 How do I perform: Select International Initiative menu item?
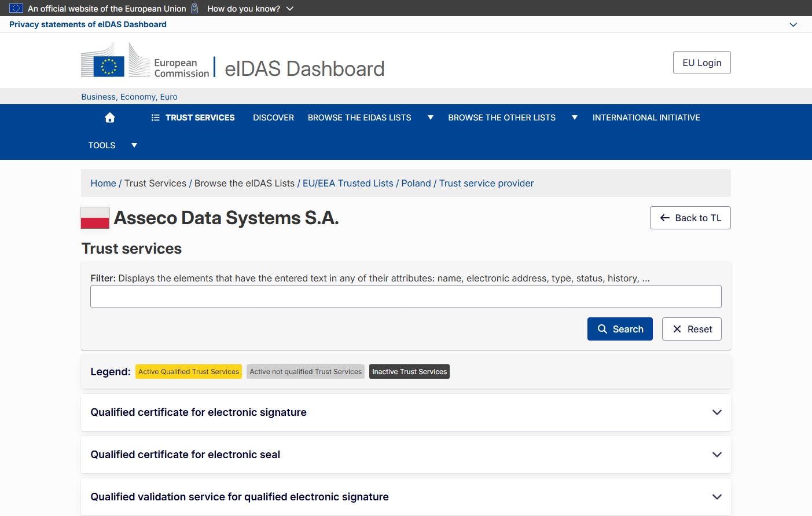tap(646, 118)
